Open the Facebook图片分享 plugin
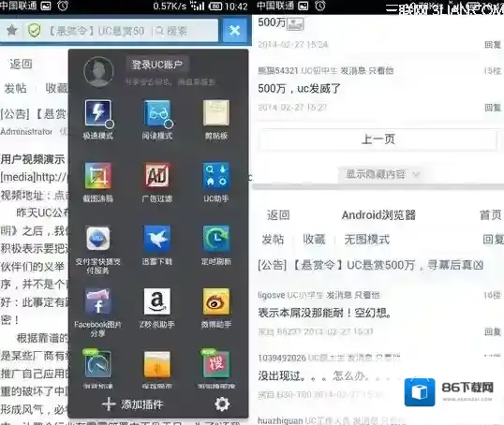Image resolution: width=504 pixels, height=425 pixels. pyautogui.click(x=98, y=301)
